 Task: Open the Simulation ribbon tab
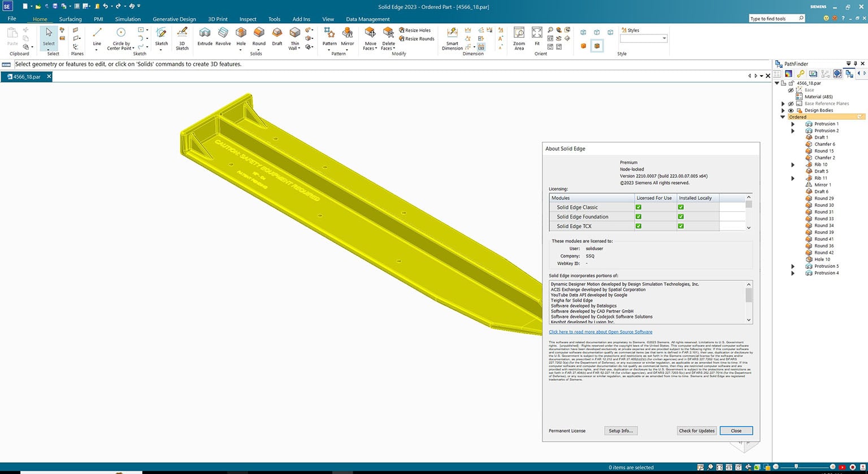click(x=128, y=19)
